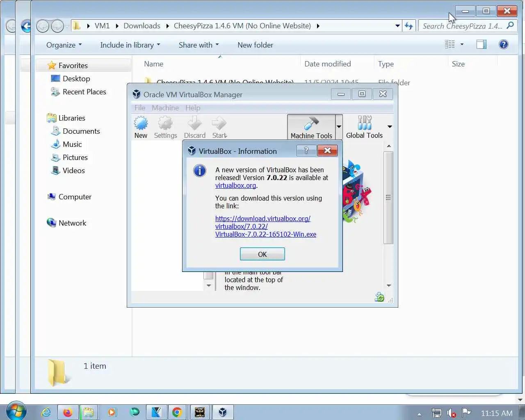Image resolution: width=525 pixels, height=420 pixels.
Task: Select Favorites in the navigation pane
Action: pos(73,66)
